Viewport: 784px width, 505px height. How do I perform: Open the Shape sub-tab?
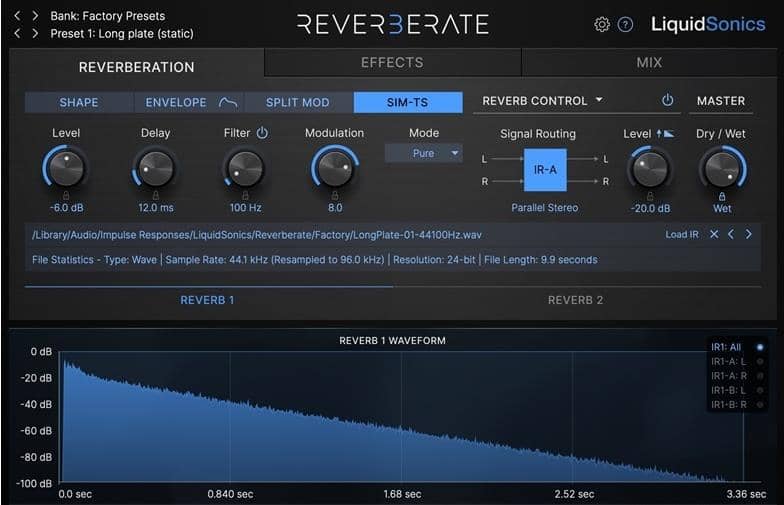point(79,102)
